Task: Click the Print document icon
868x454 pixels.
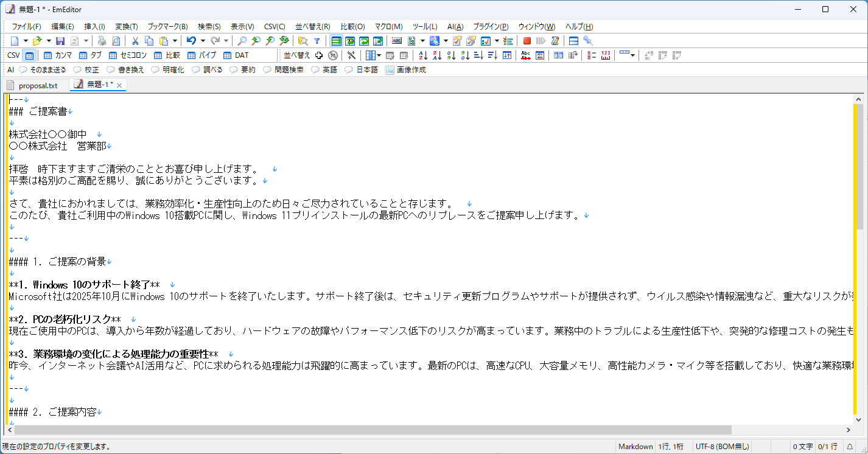Action: point(102,40)
